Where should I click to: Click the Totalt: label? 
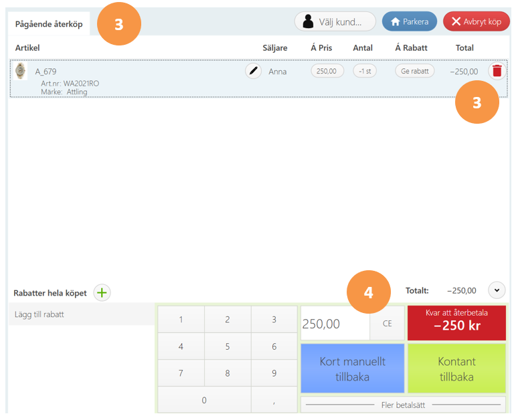point(417,290)
